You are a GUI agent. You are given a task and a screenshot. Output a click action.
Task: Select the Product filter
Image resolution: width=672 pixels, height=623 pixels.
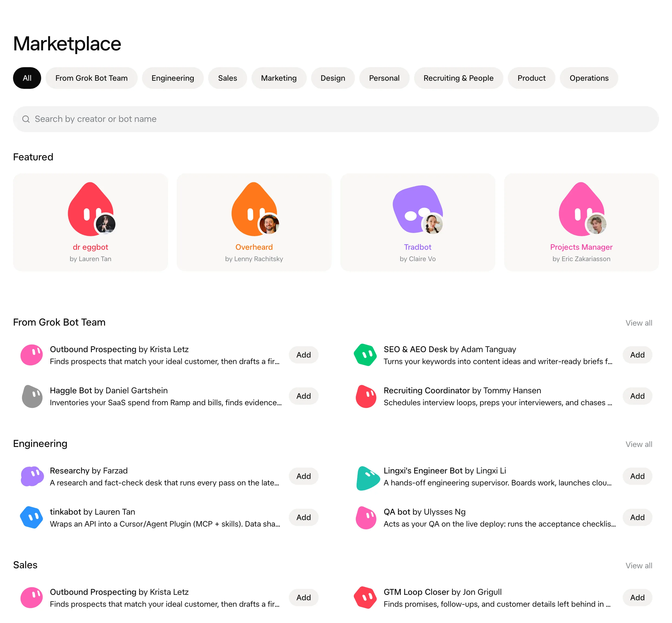click(x=531, y=78)
